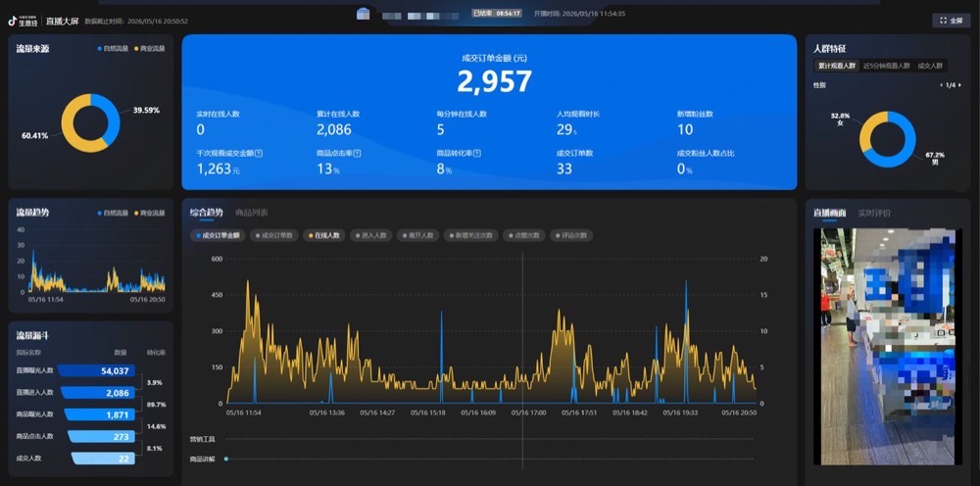The height and width of the screenshot is (486, 980).
Task: Click the Douyin 生意经 logo
Action: pyautogui.click(x=24, y=21)
